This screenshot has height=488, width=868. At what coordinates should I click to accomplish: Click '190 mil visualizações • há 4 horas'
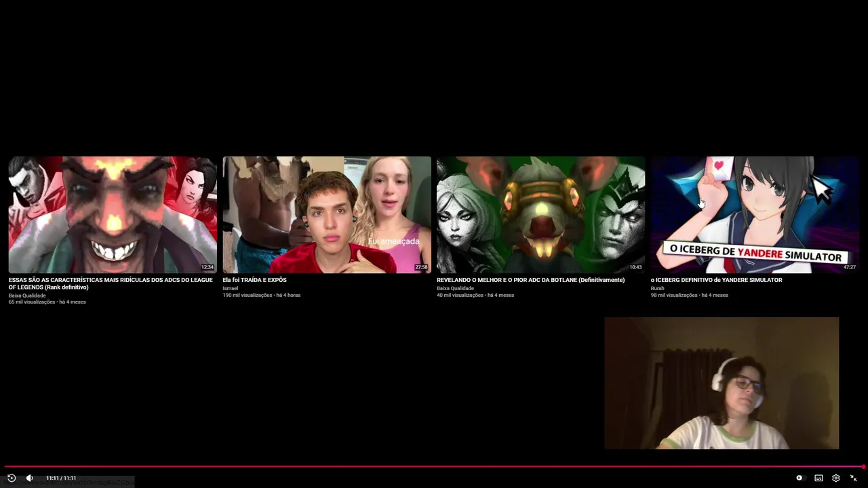click(x=261, y=295)
